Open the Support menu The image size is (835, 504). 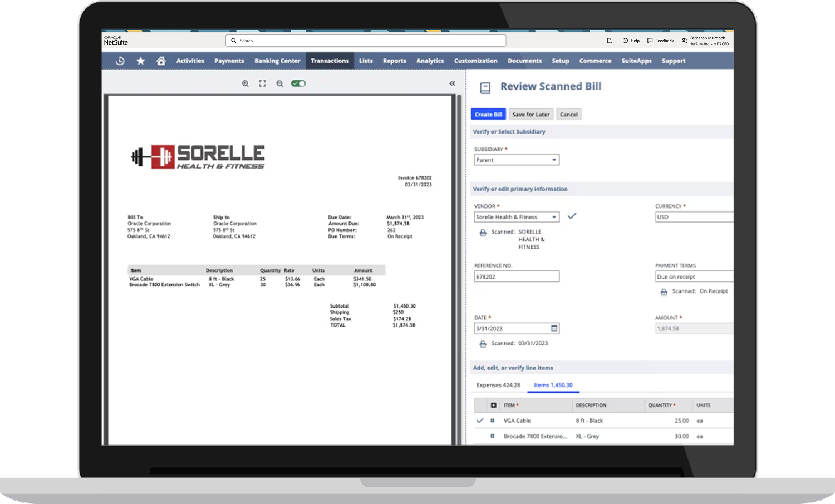(x=674, y=61)
